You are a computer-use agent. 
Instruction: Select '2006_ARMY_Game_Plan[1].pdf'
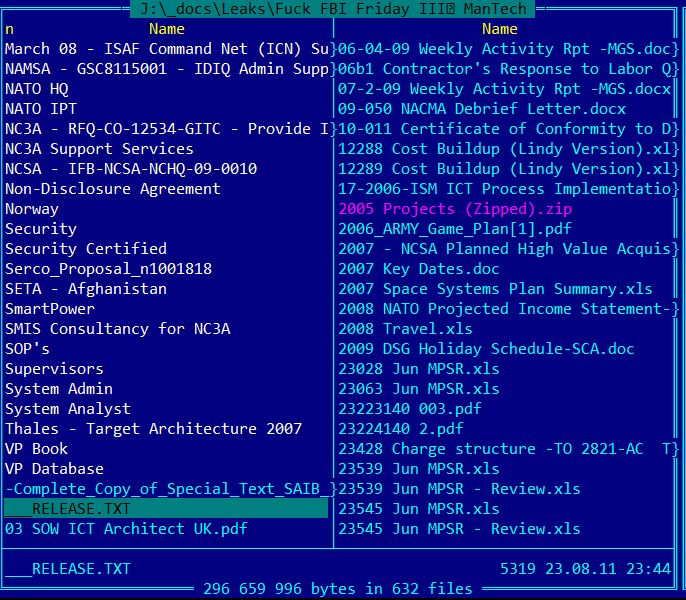pos(455,229)
